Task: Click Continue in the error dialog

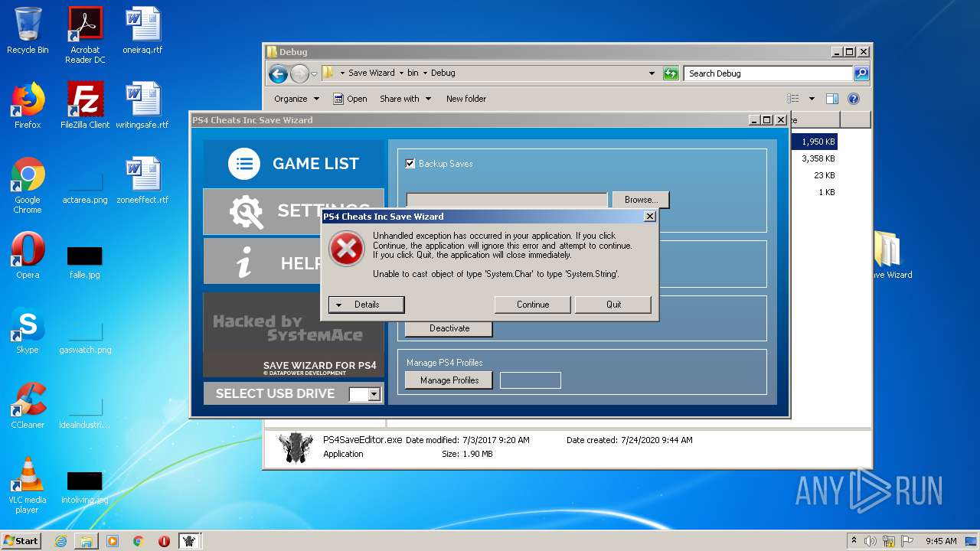Action: coord(533,305)
